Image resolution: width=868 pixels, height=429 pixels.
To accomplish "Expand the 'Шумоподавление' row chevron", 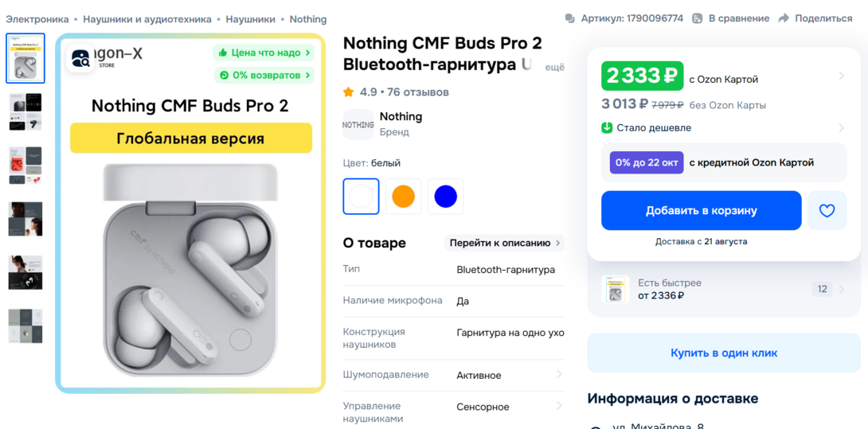I will pyautogui.click(x=559, y=375).
